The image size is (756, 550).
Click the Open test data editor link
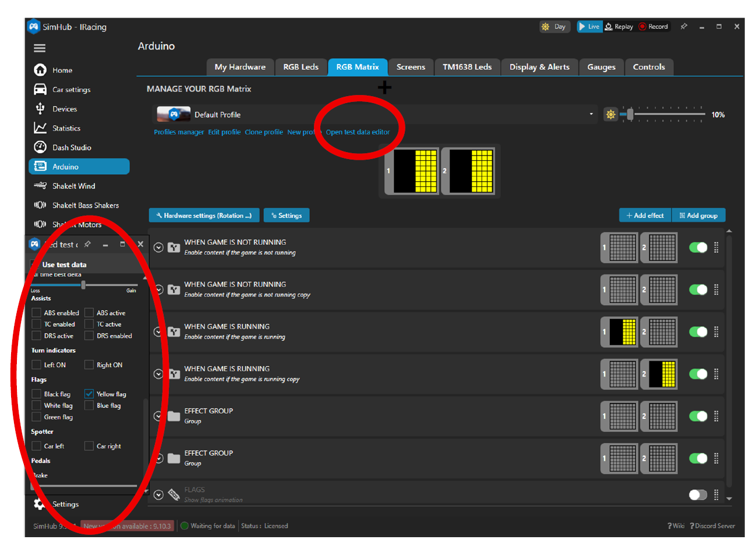coord(358,132)
